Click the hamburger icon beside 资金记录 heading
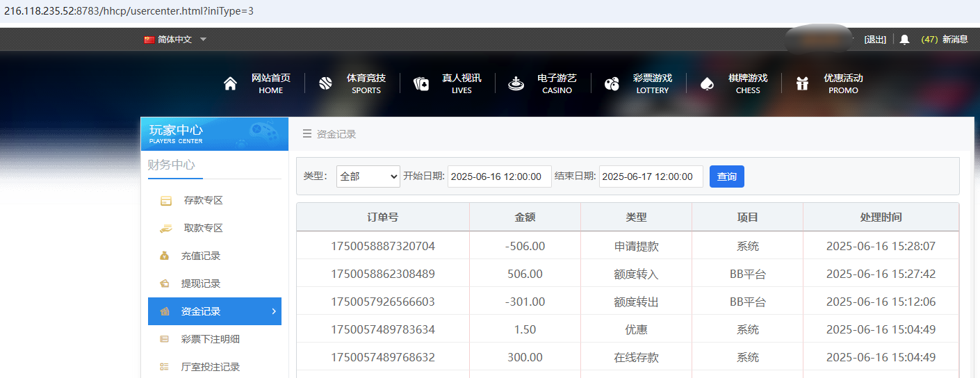The image size is (980, 378). (307, 134)
